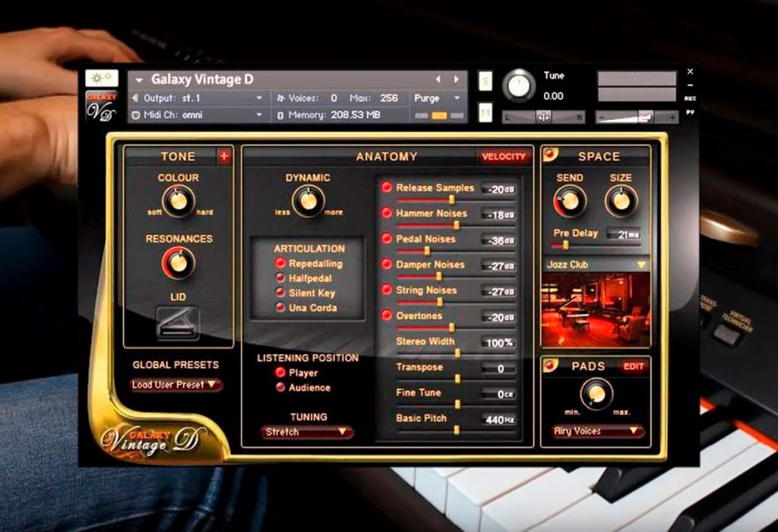The width and height of the screenshot is (778, 532).
Task: Toggle the PADS section power LED
Action: coord(550,366)
